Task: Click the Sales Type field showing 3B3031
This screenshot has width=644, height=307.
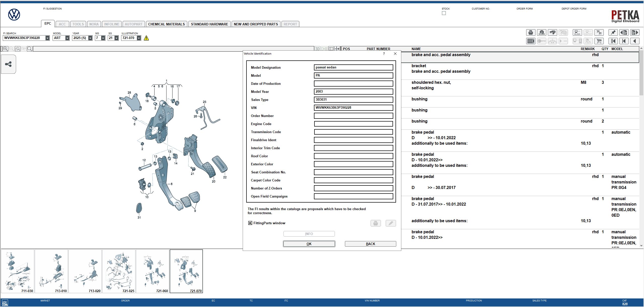Action: pyautogui.click(x=353, y=100)
